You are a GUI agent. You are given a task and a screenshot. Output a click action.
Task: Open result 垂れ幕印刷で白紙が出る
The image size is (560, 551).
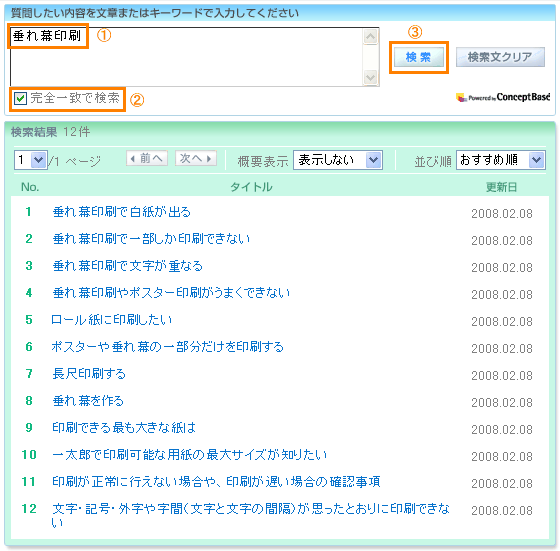[x=122, y=212]
